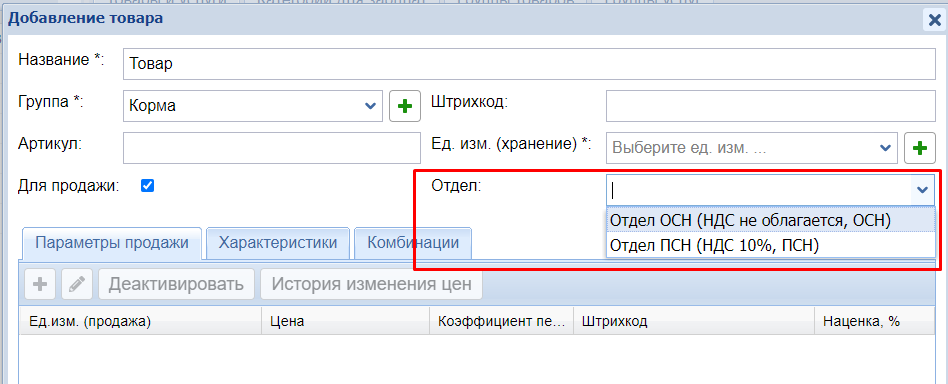Close the Добавление товара dialog

[934, 20]
